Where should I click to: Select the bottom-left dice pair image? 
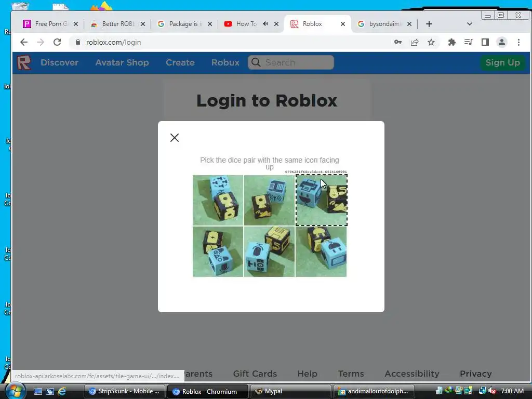[218, 251]
